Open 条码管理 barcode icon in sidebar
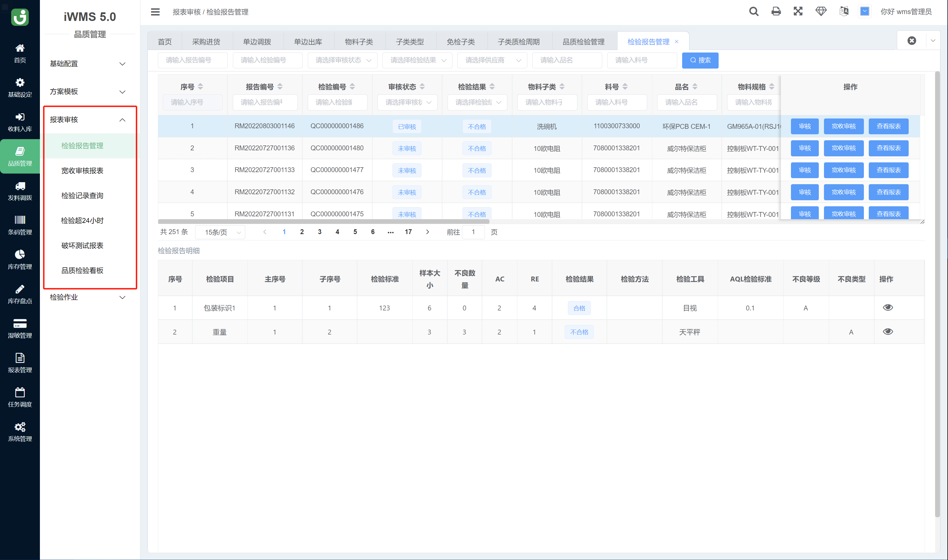948x560 pixels. (20, 220)
